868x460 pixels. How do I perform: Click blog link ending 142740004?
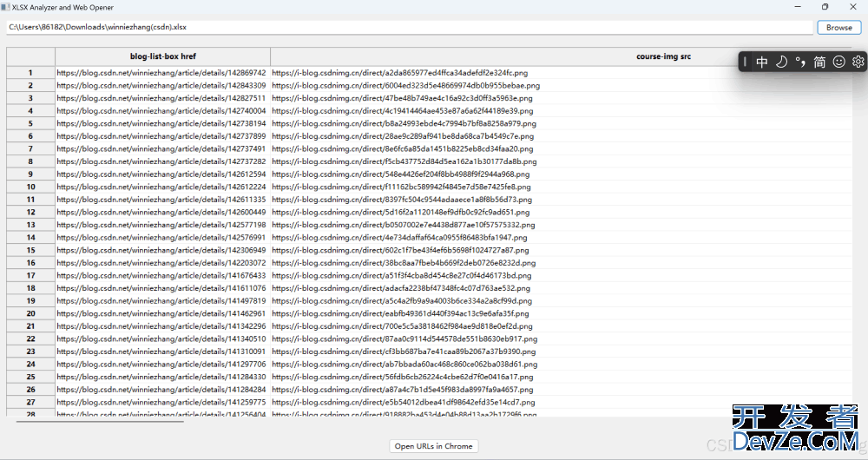(161, 111)
